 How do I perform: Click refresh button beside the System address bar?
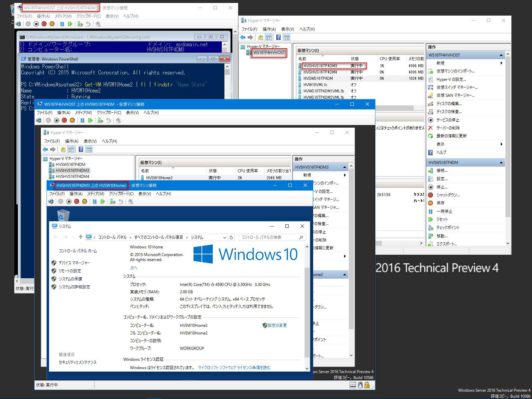pos(231,237)
